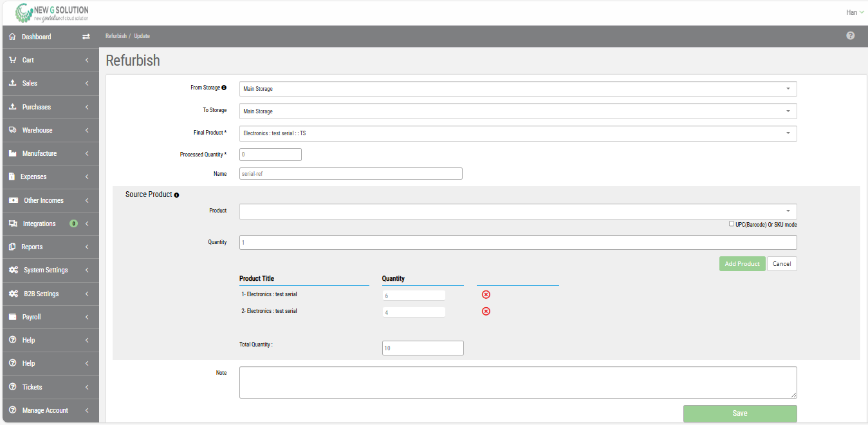The image size is (868, 425).
Task: Click the System Settings gears icon
Action: [13, 270]
